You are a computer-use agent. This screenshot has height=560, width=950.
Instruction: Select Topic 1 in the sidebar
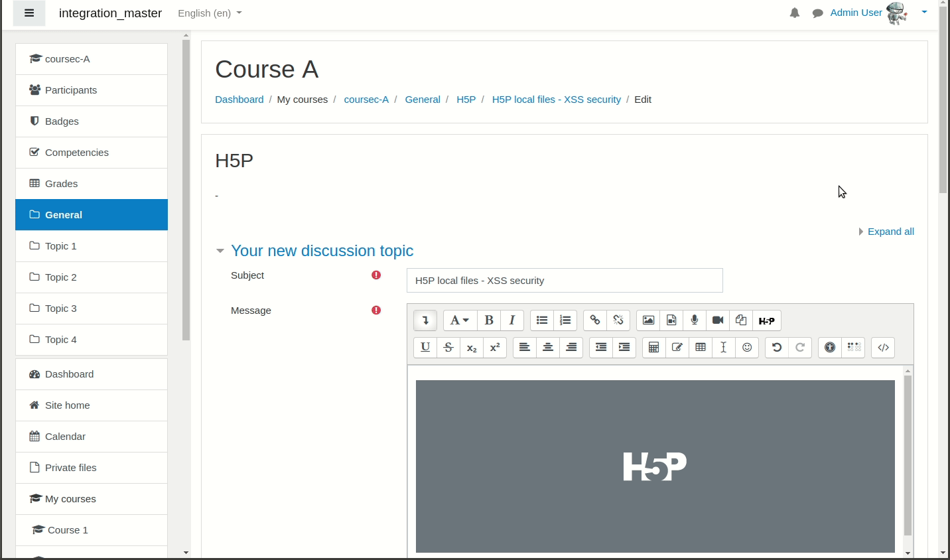point(92,246)
